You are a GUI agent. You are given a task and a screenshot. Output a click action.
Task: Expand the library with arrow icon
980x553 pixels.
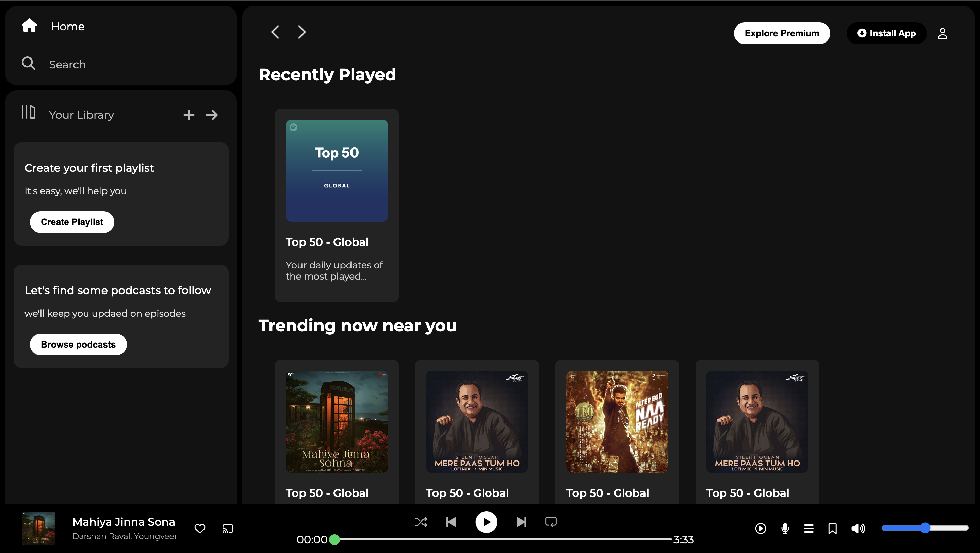(x=212, y=115)
